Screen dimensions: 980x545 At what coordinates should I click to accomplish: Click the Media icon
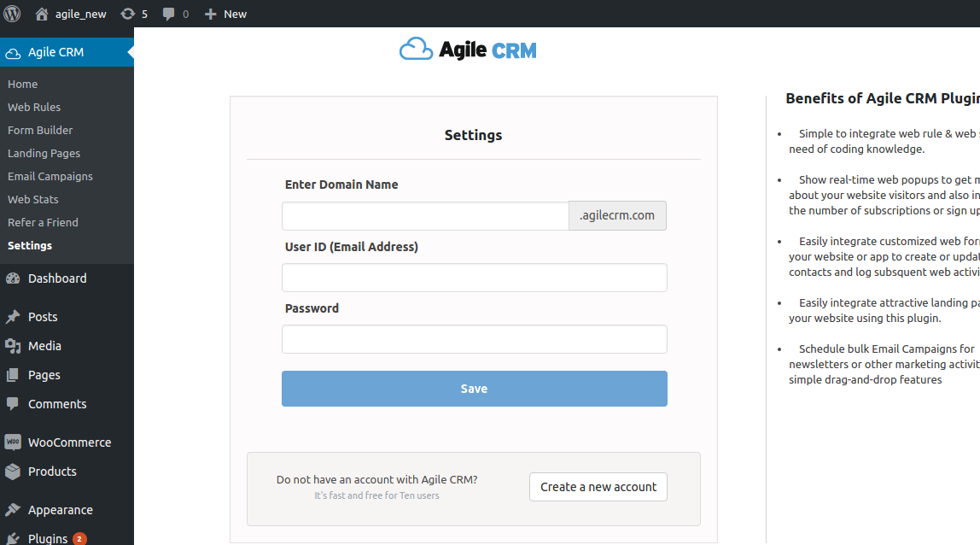(x=13, y=345)
